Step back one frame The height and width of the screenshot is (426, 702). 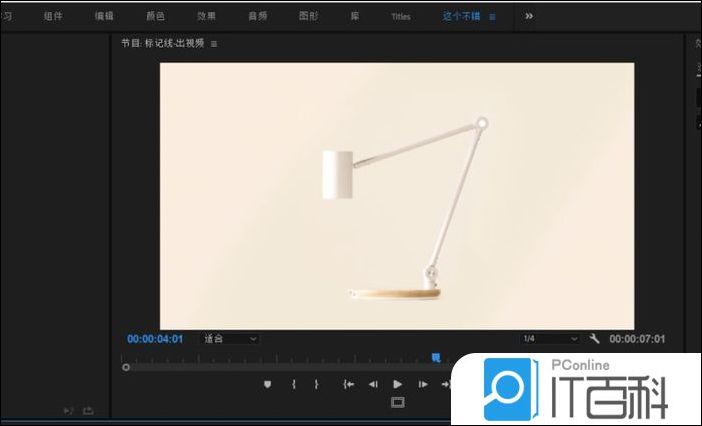[373, 384]
